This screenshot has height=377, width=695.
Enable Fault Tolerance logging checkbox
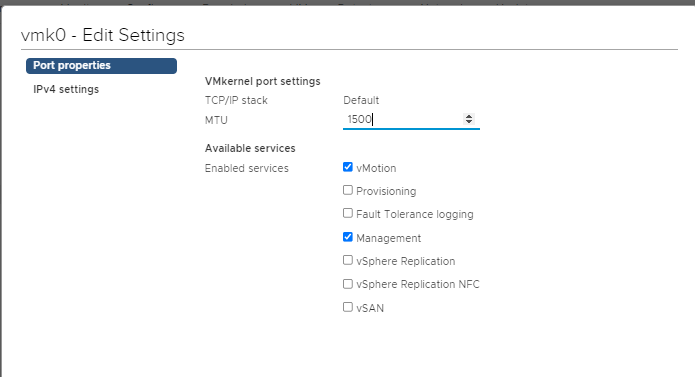[348, 213]
